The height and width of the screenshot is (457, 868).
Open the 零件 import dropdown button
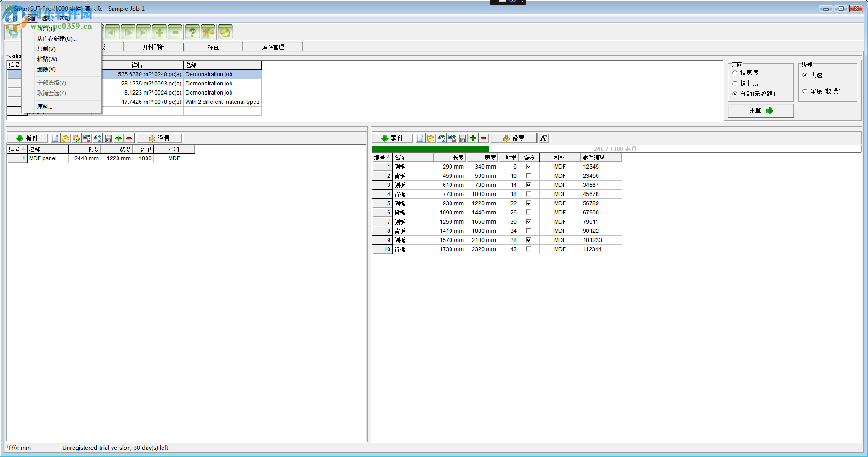(393, 138)
